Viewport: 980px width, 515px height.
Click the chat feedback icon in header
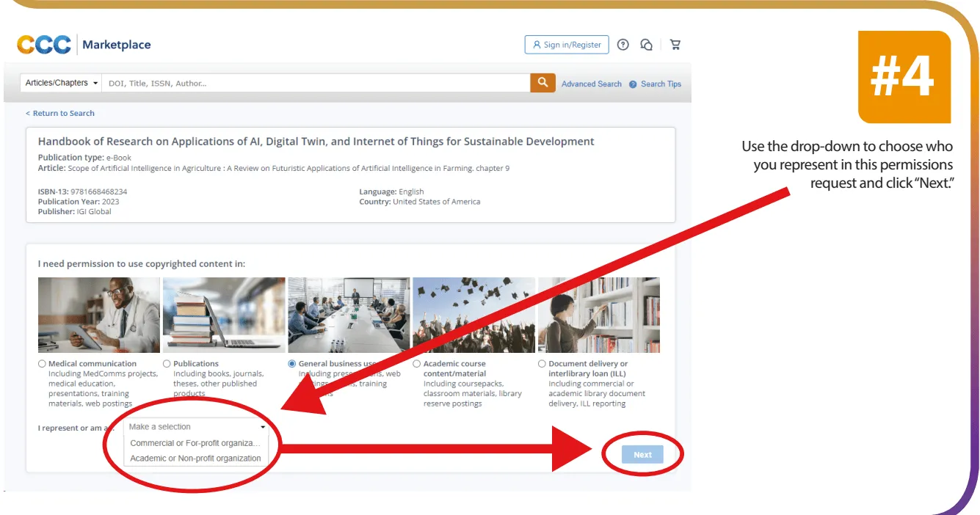647,45
